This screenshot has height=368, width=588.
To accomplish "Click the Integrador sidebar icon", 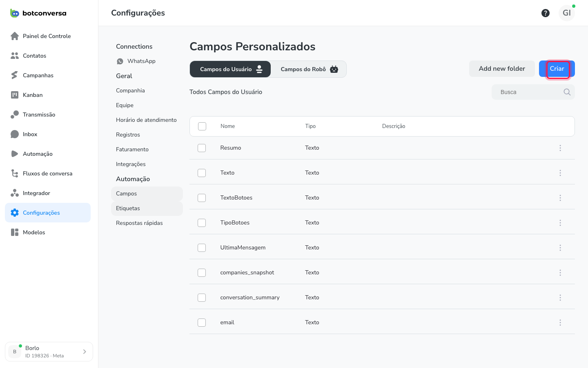I will (x=15, y=193).
